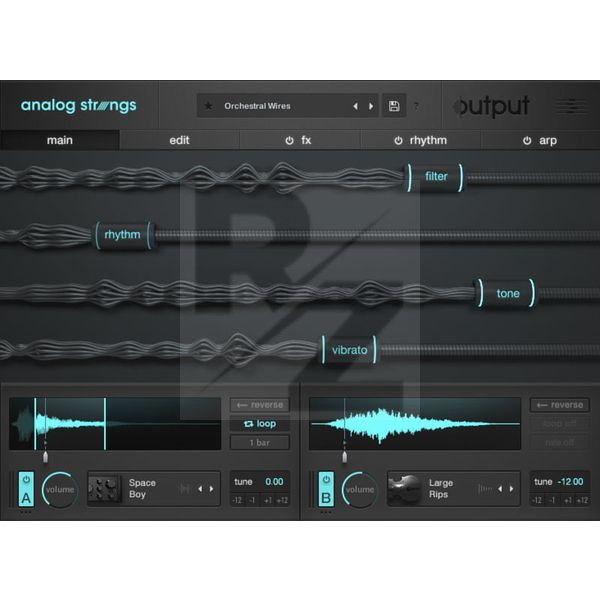Image resolution: width=600 pixels, height=600 pixels.
Task: Select previous source for Space Boy layer
Action: (200, 489)
